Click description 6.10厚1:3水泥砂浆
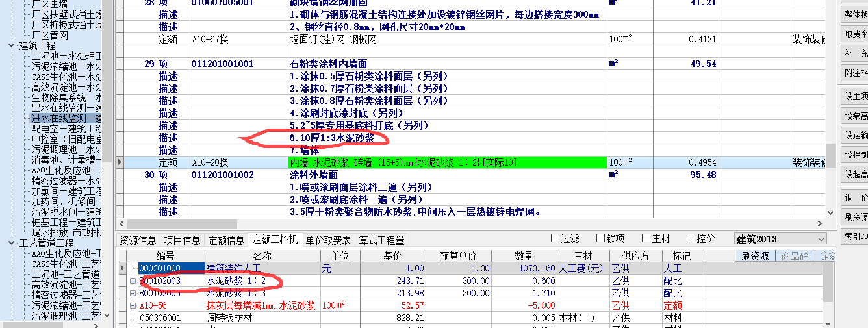 point(332,138)
